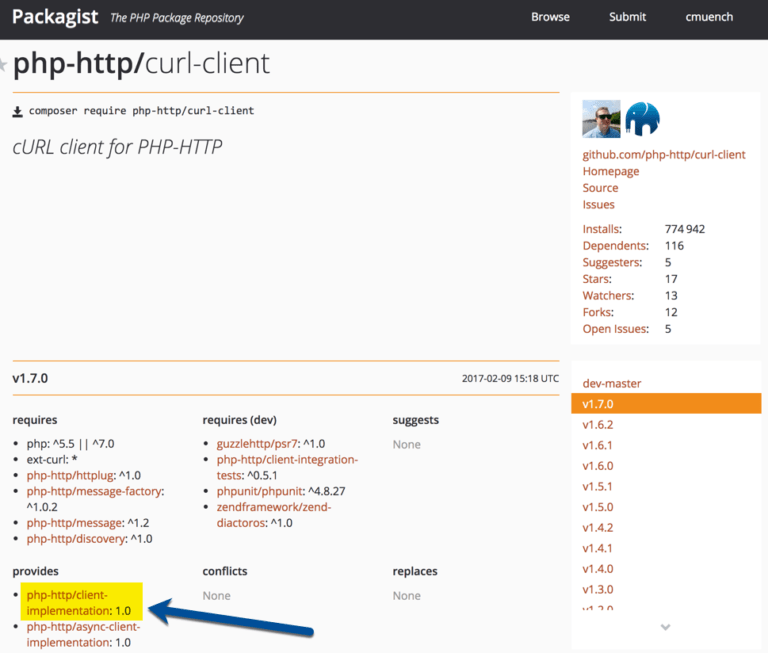Open the cmuench user menu
Image resolution: width=768 pixels, height=653 pixels.
(x=709, y=17)
